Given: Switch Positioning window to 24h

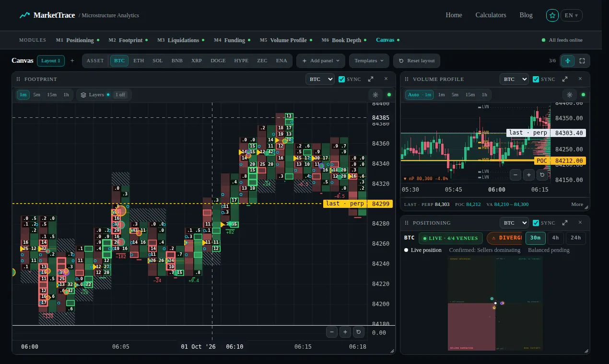Looking at the screenshot, I should [575, 238].
